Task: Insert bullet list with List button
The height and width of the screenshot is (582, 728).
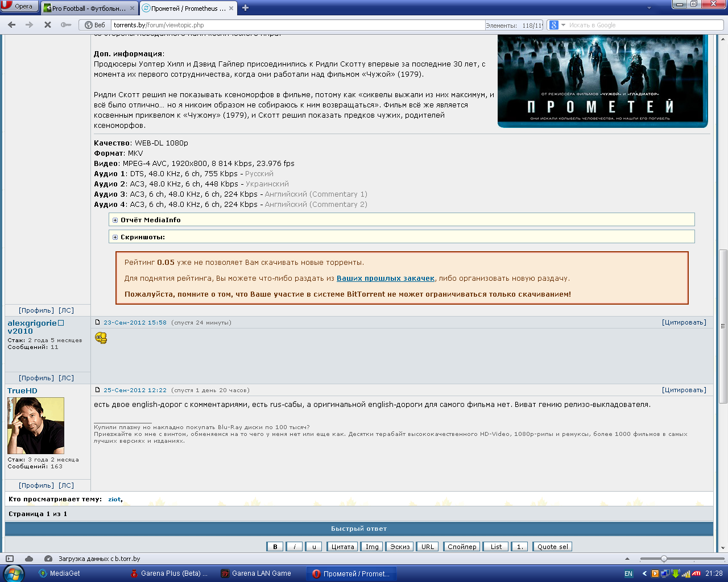Action: pos(496,547)
